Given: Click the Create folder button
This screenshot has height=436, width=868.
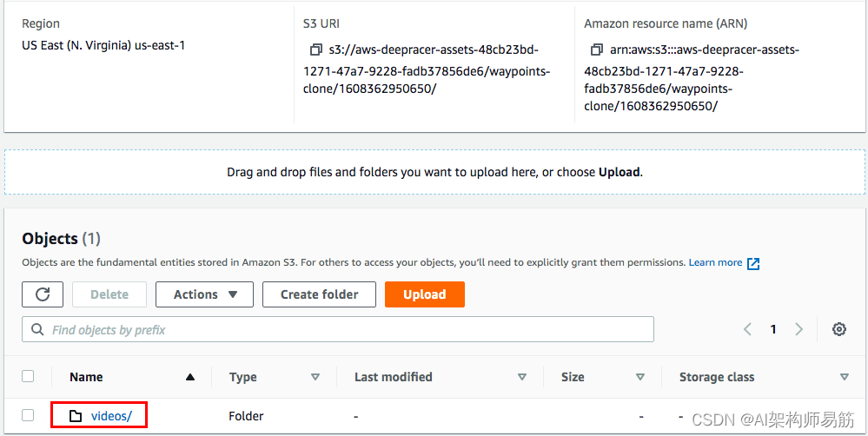Looking at the screenshot, I should click(x=319, y=294).
